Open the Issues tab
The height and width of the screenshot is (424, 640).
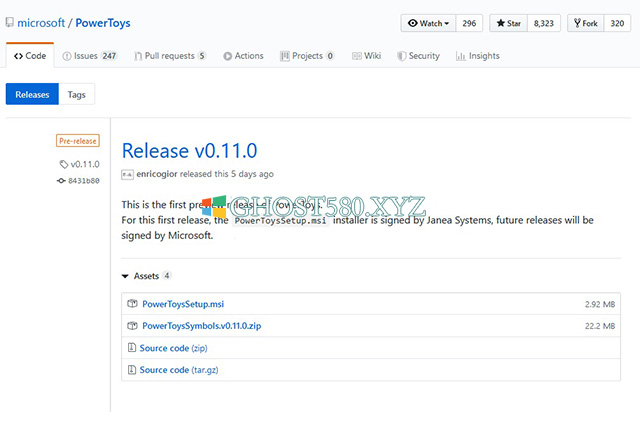click(x=90, y=55)
